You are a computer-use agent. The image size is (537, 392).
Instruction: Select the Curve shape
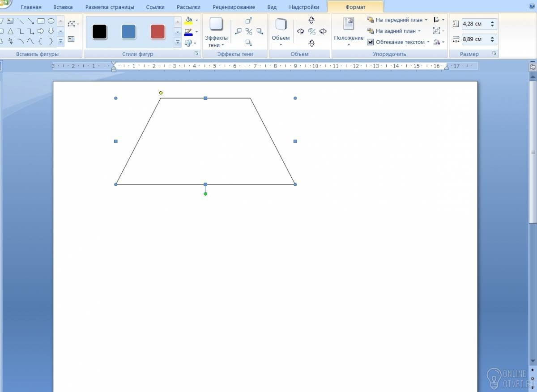point(30,41)
